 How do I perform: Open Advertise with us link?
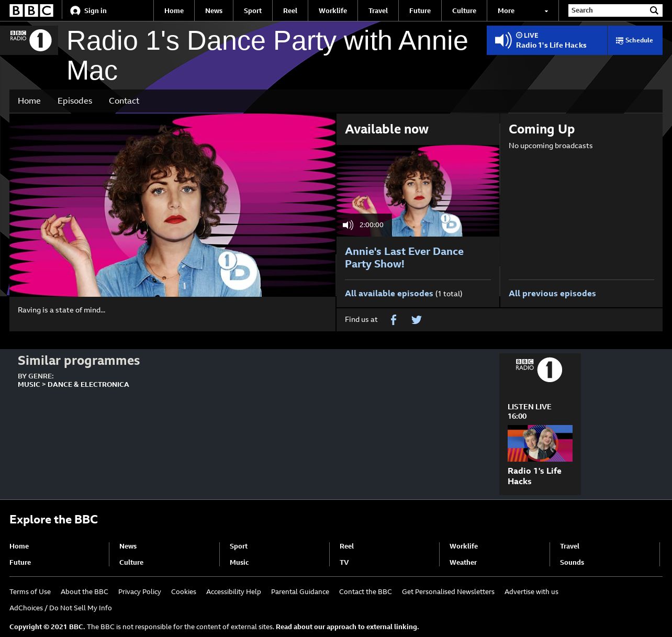tap(531, 591)
